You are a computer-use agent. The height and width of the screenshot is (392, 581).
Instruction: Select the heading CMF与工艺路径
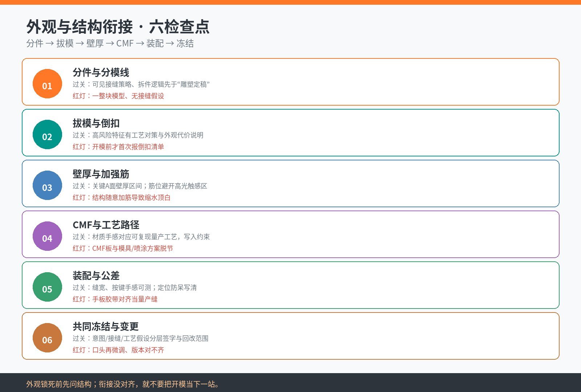coord(106,225)
